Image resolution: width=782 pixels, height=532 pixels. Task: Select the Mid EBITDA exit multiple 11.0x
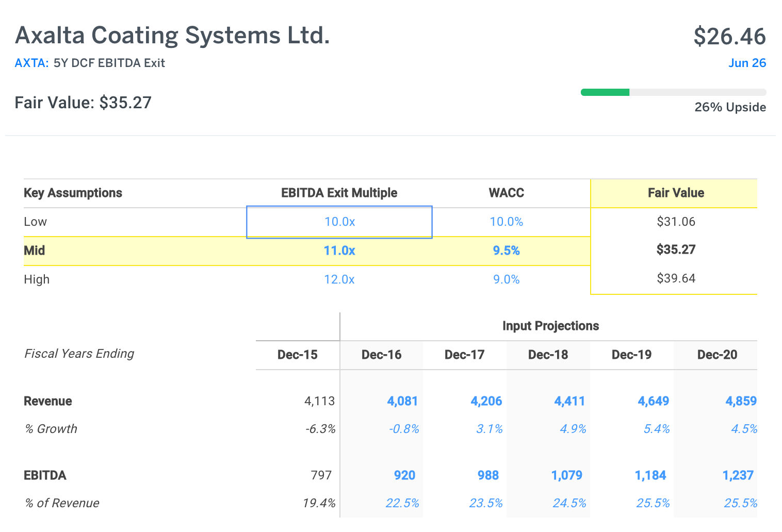pyautogui.click(x=339, y=251)
